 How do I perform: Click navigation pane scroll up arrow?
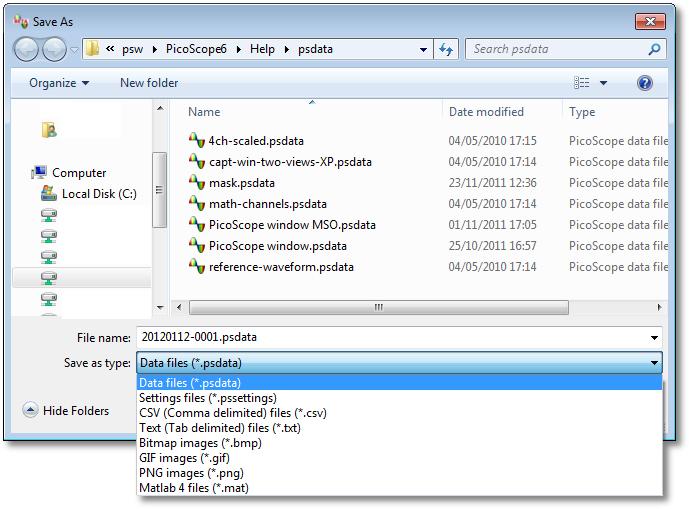click(160, 108)
